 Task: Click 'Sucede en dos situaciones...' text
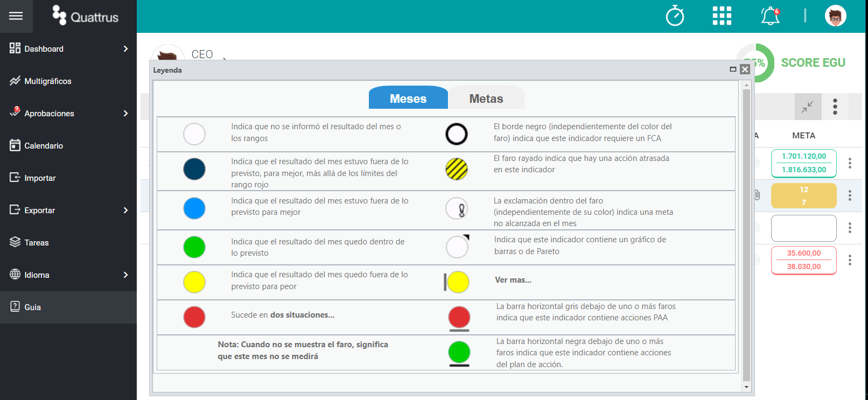(283, 315)
